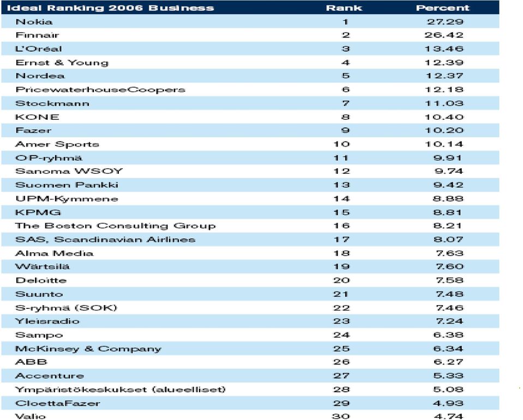Click the 7.60 percent cell
The image size is (523, 420).
449,266
